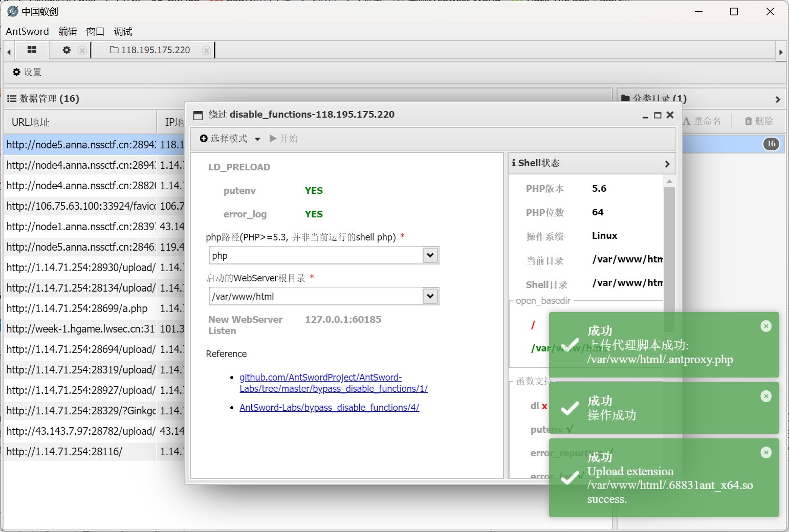This screenshot has height=532, width=789.
Task: Select row http://1.14.71.254:28319/upload/
Action: pyautogui.click(x=94, y=370)
